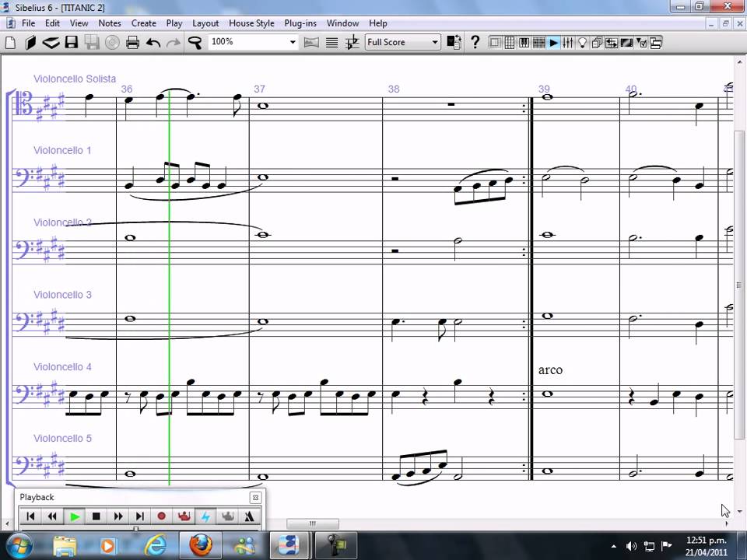
Task: Open the Help menu
Action: point(378,23)
